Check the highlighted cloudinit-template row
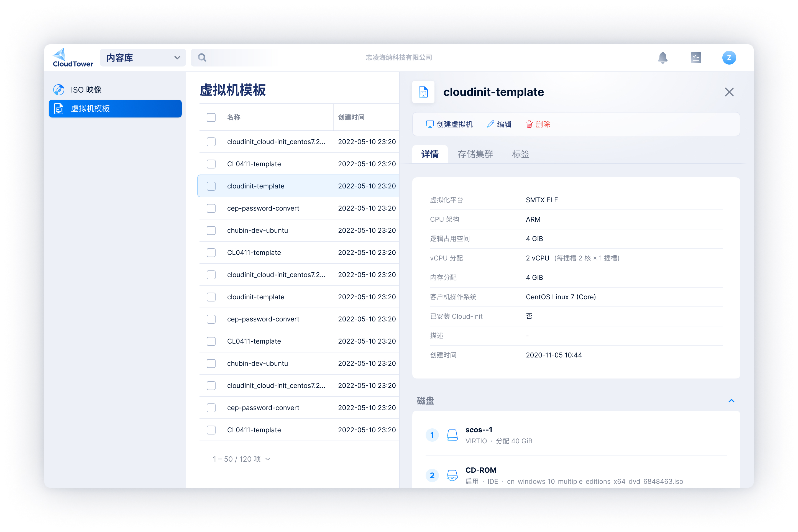Screen dimensions: 798x532 pos(211,186)
